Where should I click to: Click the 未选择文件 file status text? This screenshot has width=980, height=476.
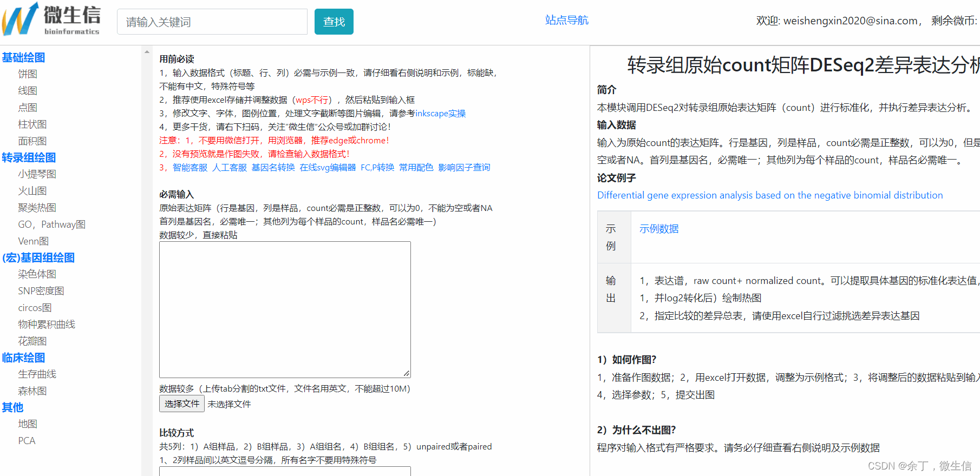229,404
